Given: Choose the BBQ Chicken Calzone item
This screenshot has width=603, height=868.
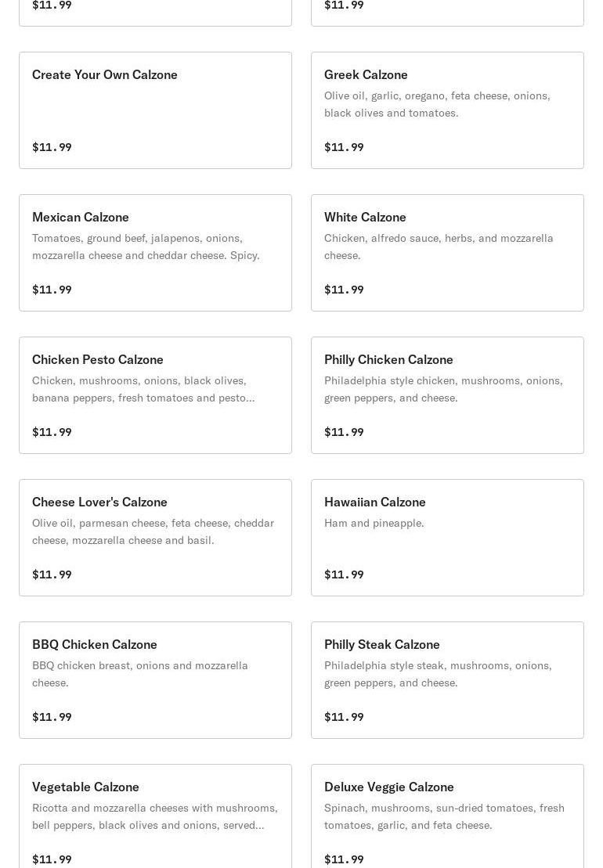Looking at the screenshot, I should 155,680.
